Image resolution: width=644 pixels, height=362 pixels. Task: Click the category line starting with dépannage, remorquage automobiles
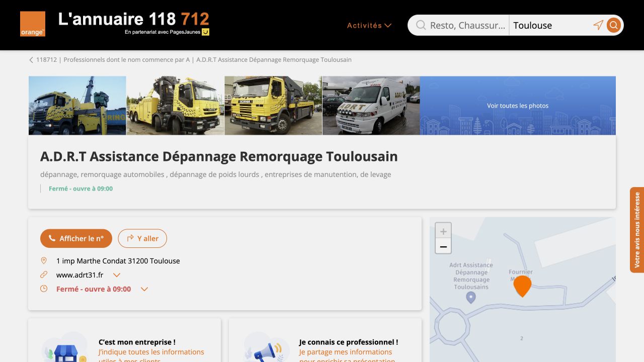click(x=216, y=174)
